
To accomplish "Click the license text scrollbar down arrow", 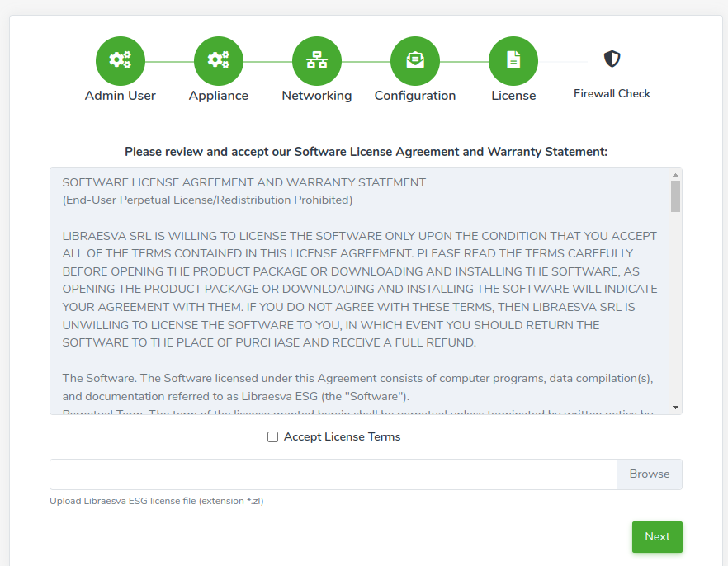I will click(x=675, y=408).
